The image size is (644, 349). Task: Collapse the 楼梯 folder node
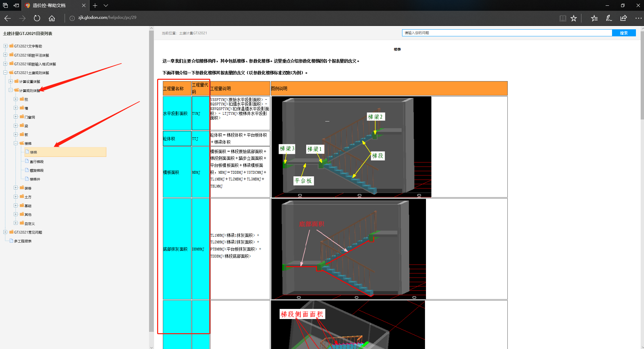tap(15, 143)
